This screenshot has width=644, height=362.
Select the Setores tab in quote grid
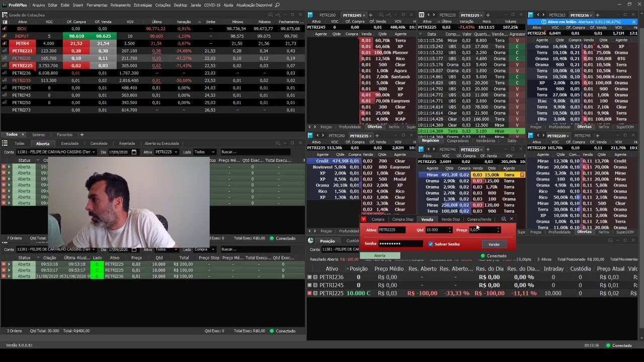coord(38,135)
